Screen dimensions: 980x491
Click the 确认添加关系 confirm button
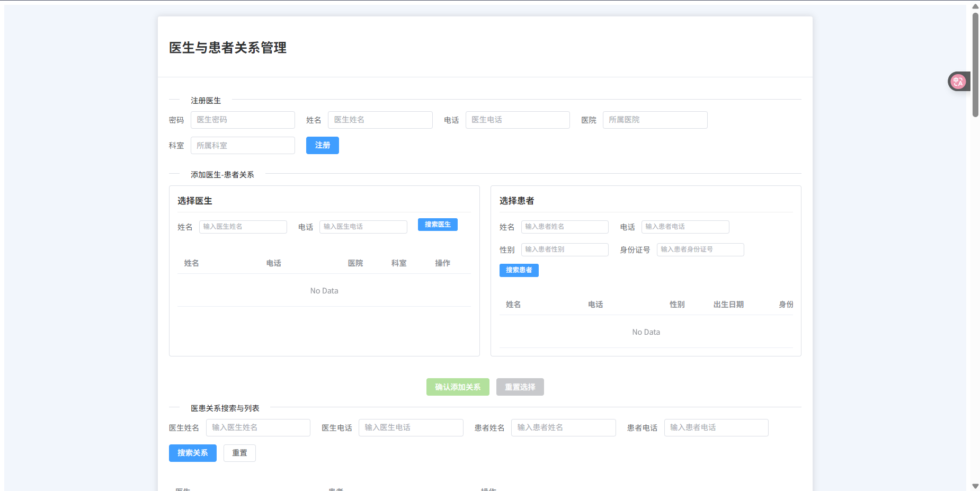tap(458, 387)
